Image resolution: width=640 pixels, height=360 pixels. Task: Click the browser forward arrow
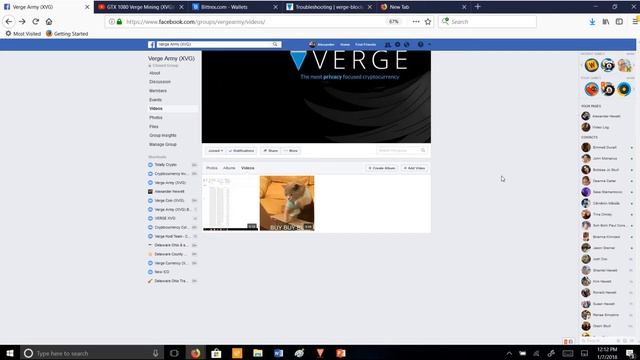[22, 22]
